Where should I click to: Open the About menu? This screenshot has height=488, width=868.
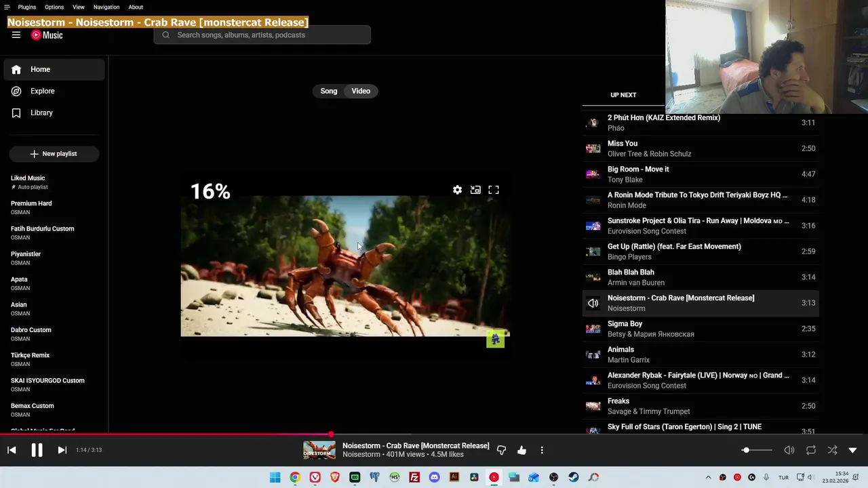click(x=136, y=7)
